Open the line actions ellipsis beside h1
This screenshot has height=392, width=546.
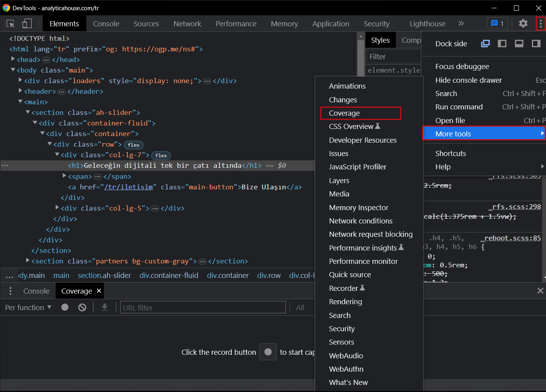click(5, 165)
